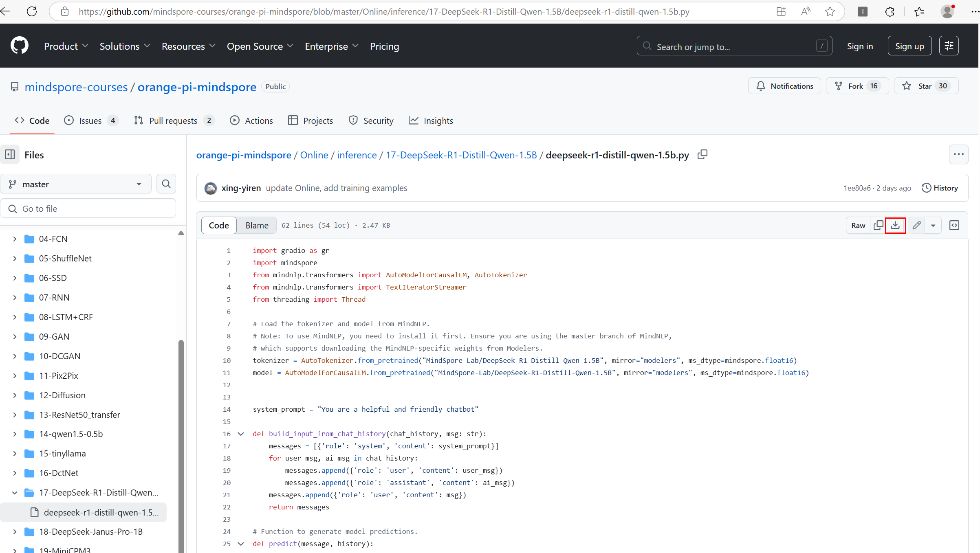Click the Sign up button

tap(910, 46)
